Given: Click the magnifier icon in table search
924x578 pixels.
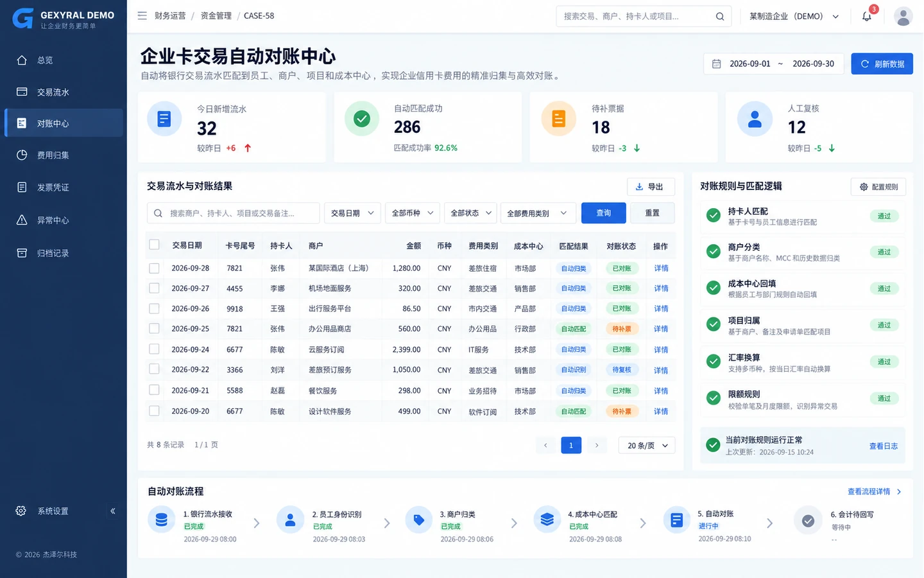Looking at the screenshot, I should click(x=158, y=213).
